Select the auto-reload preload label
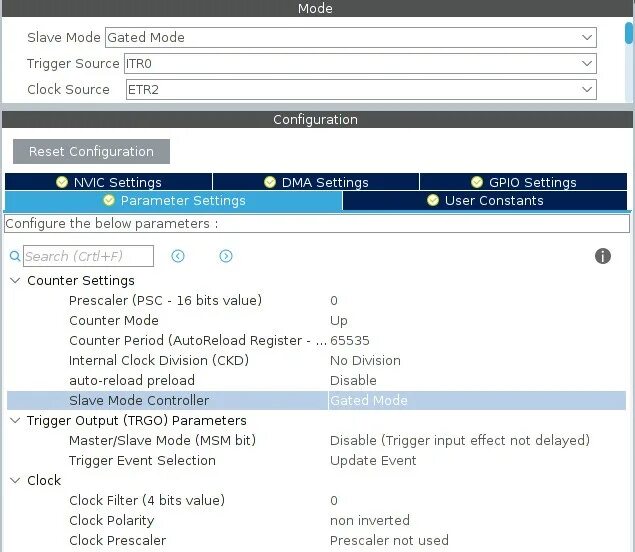This screenshot has height=552, width=635. [132, 380]
